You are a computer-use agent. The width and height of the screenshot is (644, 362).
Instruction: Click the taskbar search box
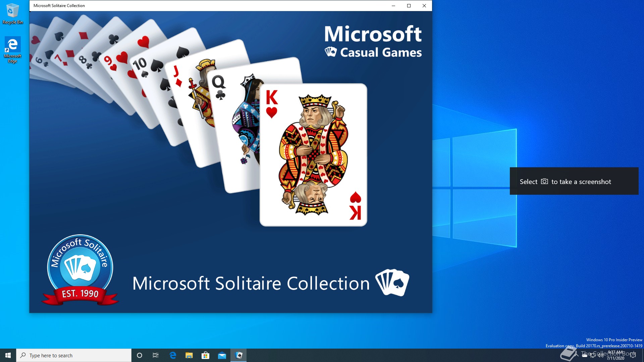tap(74, 355)
